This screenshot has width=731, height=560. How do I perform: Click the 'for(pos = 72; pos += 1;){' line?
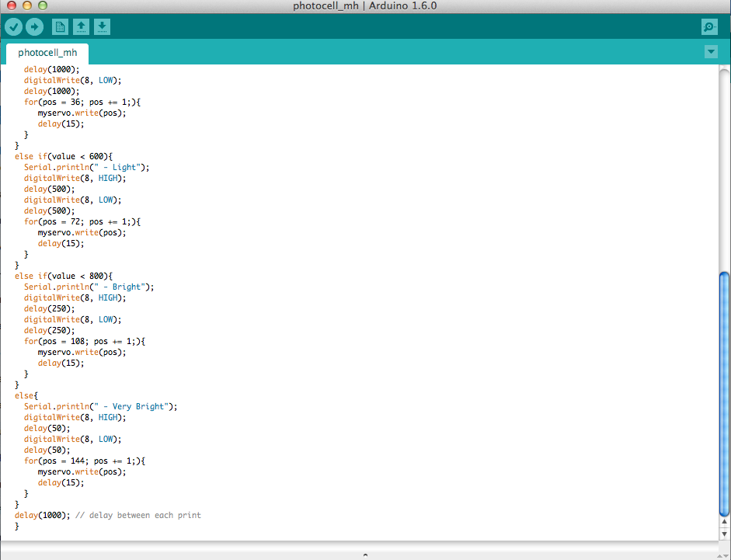pyautogui.click(x=82, y=222)
